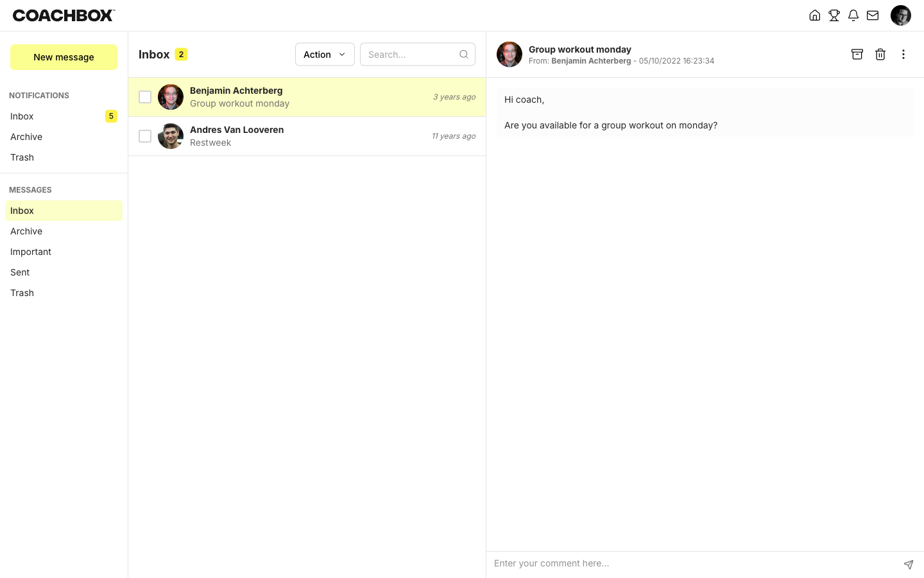This screenshot has height=578, width=924.
Task: Open Trash under Notifications
Action: tap(64, 157)
